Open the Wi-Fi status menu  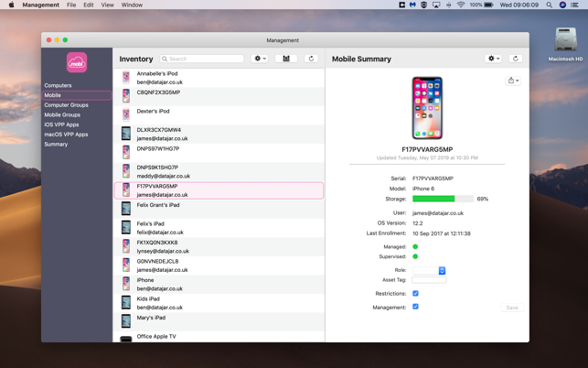(x=461, y=5)
